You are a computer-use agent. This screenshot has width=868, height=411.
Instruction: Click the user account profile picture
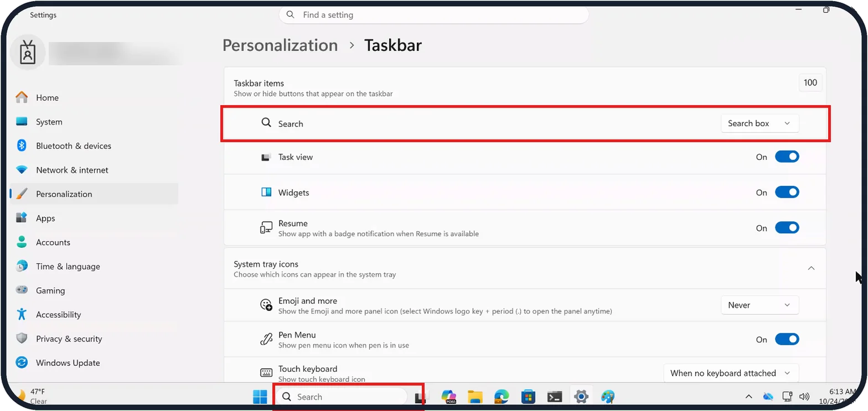tap(27, 53)
